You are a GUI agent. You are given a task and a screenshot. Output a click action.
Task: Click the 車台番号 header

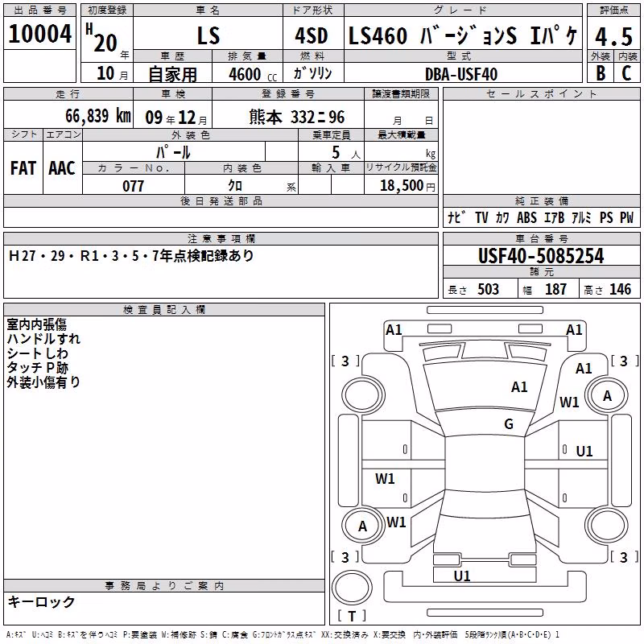(x=541, y=238)
